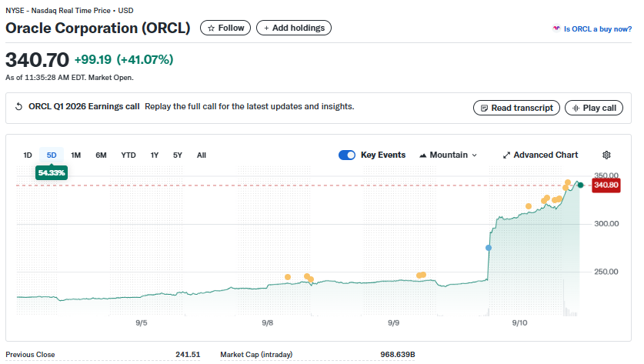Switch chart to YTD range
Image resolution: width=644 pixels, height=364 pixels.
128,155
